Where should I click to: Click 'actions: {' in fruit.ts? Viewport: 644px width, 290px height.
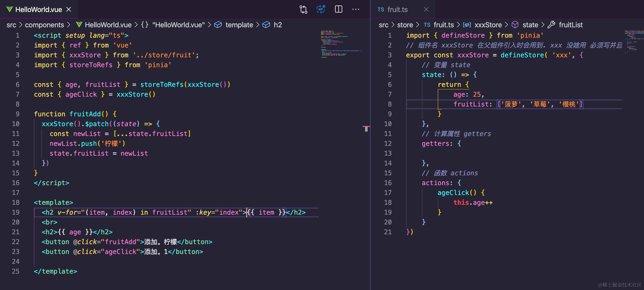pyautogui.click(x=441, y=183)
